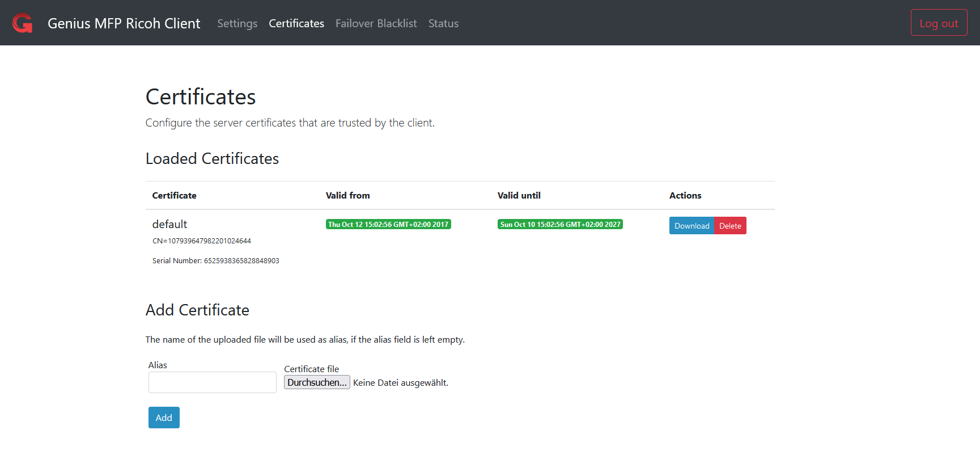Click Durchsuchen to browse certificate file
Image resolution: width=980 pixels, height=451 pixels.
pos(317,382)
